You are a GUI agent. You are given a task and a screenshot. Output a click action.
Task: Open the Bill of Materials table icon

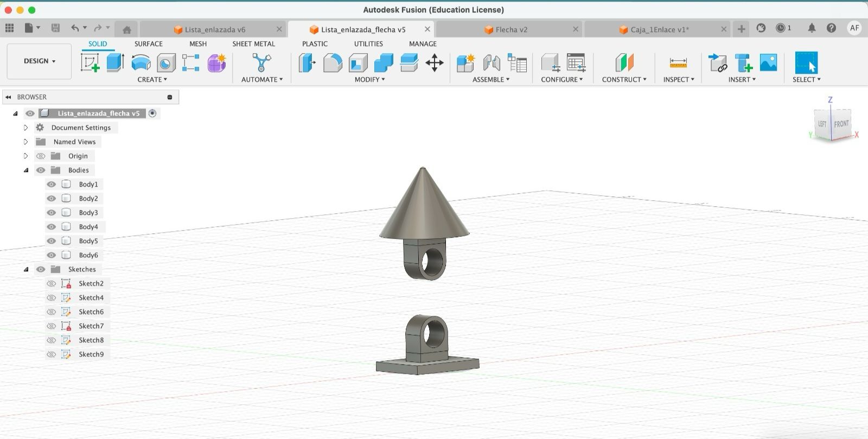pos(517,63)
